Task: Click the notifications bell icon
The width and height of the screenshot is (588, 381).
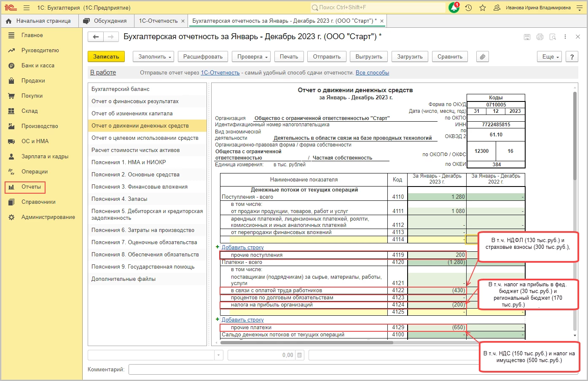Action: point(454,8)
